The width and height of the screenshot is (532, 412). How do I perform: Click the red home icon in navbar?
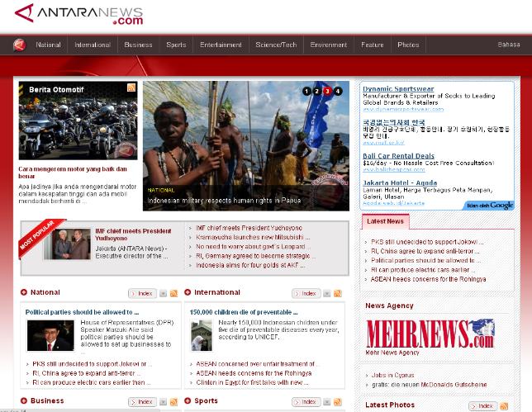pyautogui.click(x=19, y=45)
